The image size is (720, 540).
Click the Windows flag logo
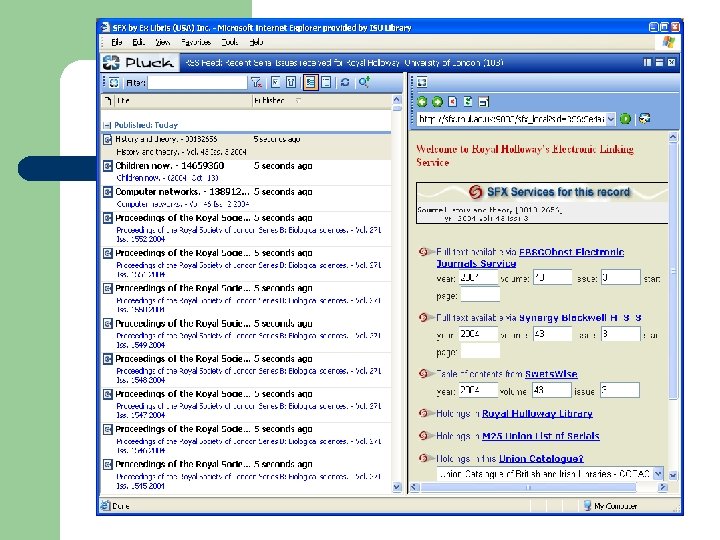pos(669,42)
